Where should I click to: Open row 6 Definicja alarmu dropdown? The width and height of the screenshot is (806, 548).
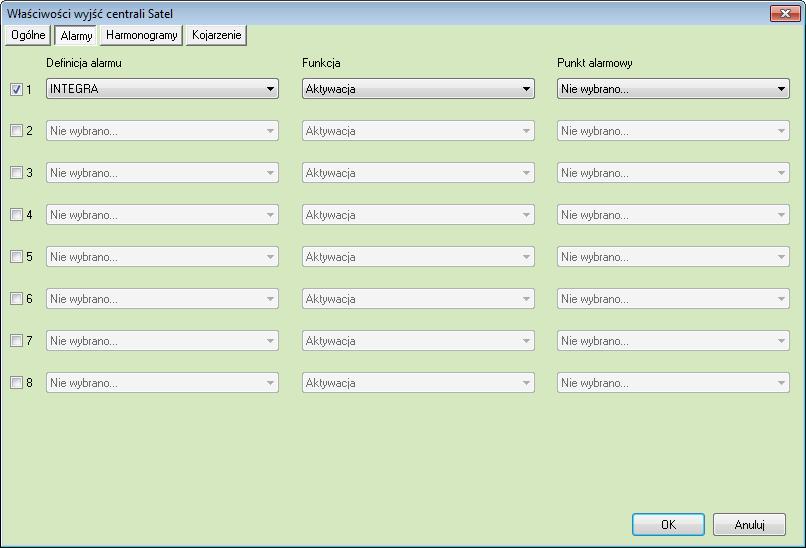pos(162,299)
